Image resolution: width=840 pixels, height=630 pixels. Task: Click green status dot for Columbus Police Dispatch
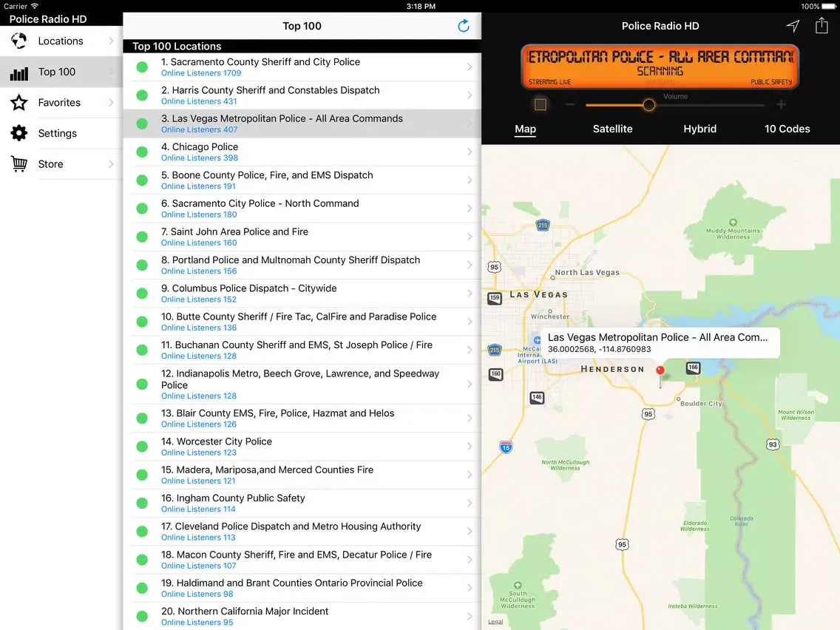[x=142, y=293]
